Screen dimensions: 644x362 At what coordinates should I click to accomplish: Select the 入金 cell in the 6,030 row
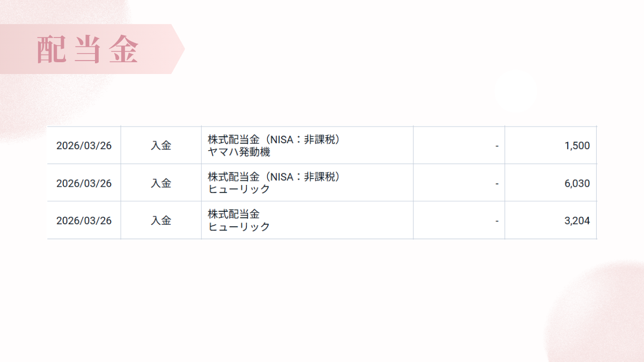point(161,183)
